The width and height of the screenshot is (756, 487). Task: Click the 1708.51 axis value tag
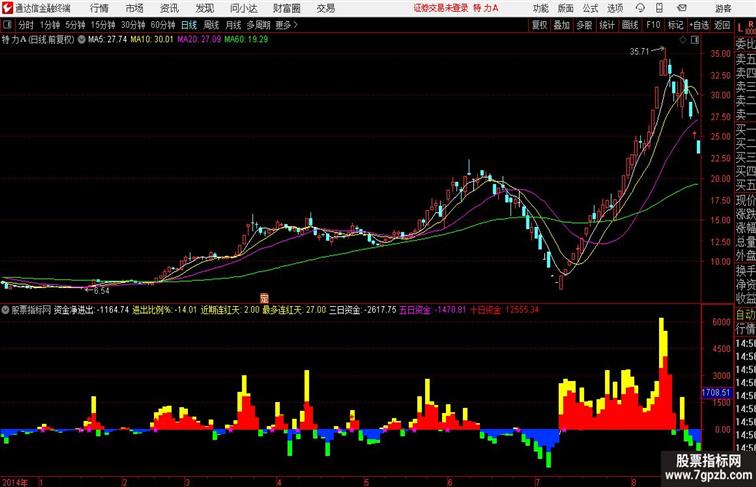click(716, 393)
